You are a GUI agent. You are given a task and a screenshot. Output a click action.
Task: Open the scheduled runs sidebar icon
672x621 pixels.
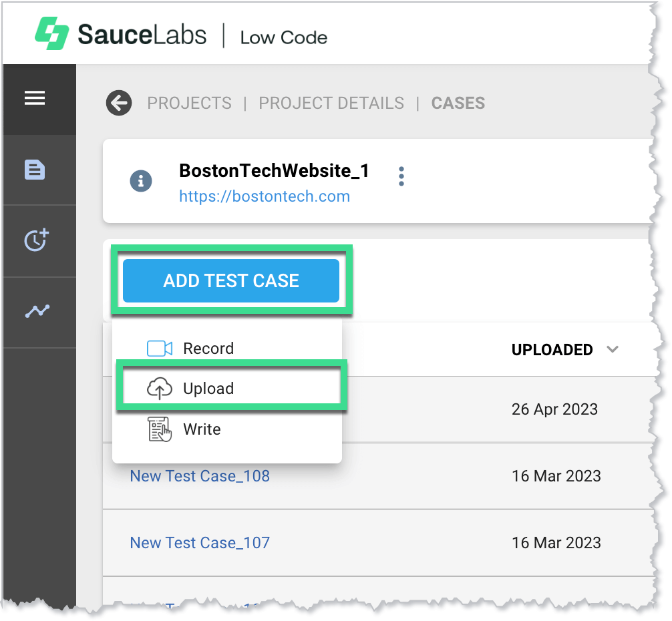click(34, 240)
